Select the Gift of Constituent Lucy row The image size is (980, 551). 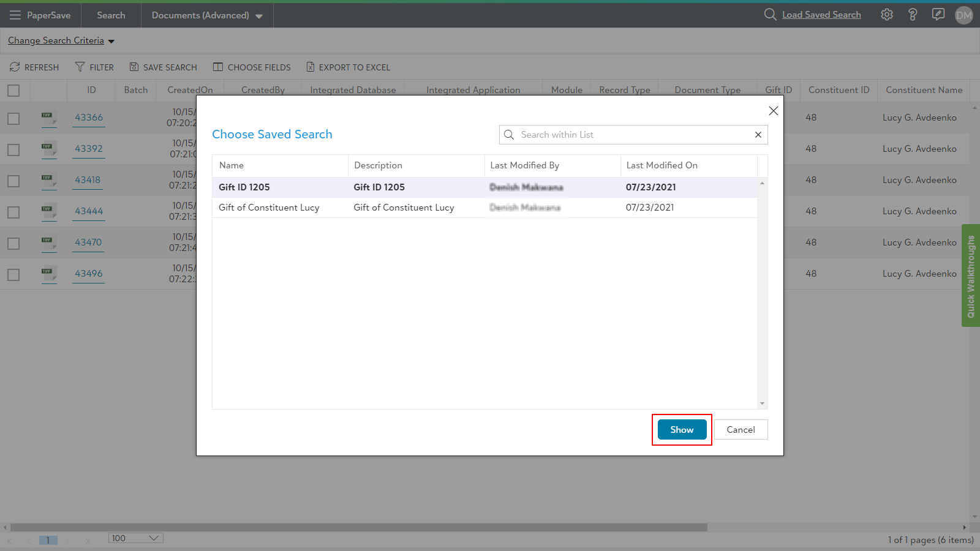[x=269, y=208]
